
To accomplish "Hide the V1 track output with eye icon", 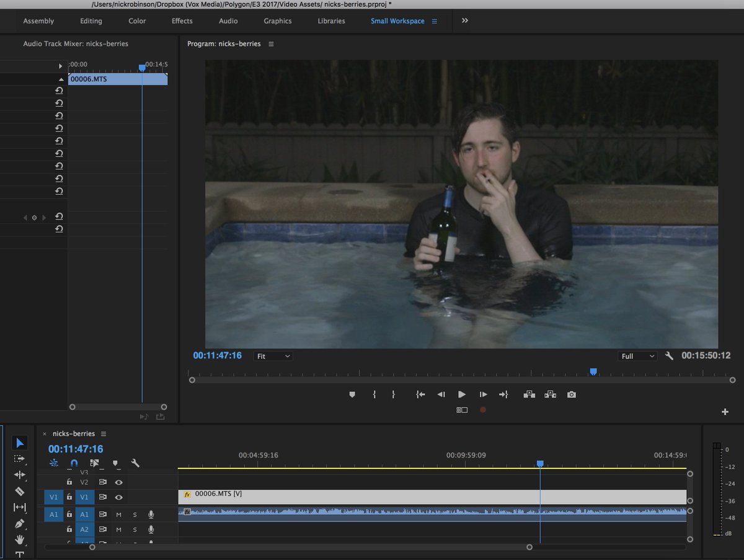I will (118, 497).
